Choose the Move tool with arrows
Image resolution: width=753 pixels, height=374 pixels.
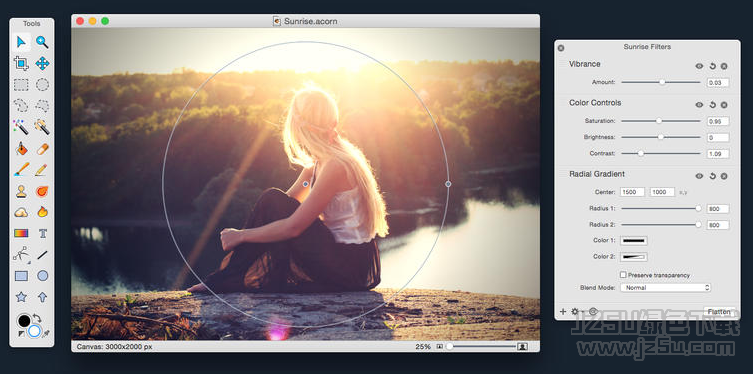(x=42, y=63)
